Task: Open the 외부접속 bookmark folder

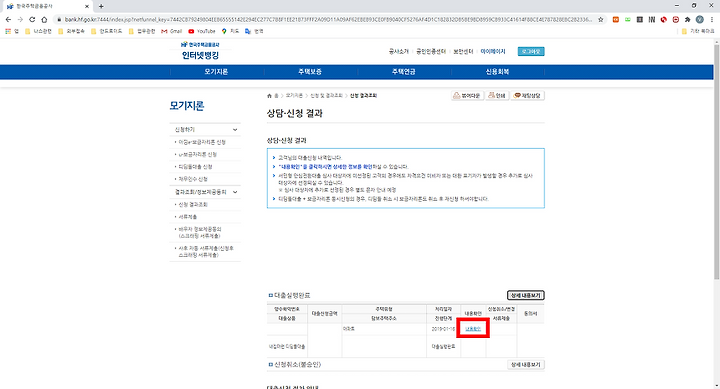Action: (x=72, y=31)
